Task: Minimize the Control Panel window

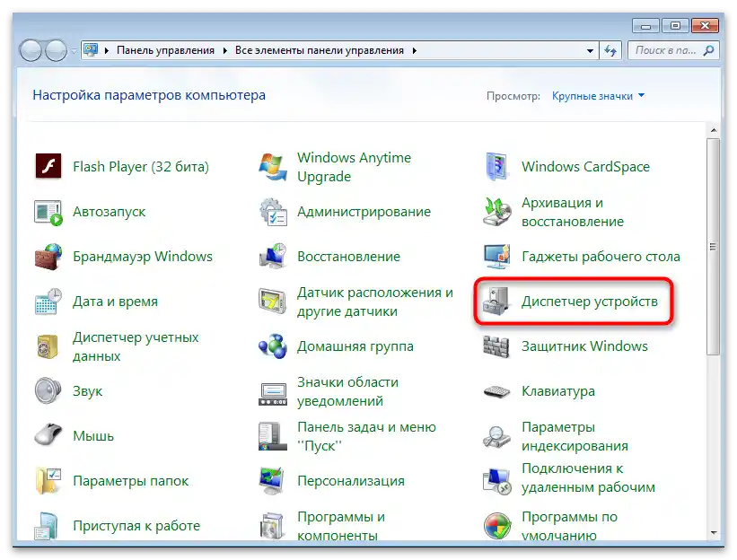Action: pos(646,26)
